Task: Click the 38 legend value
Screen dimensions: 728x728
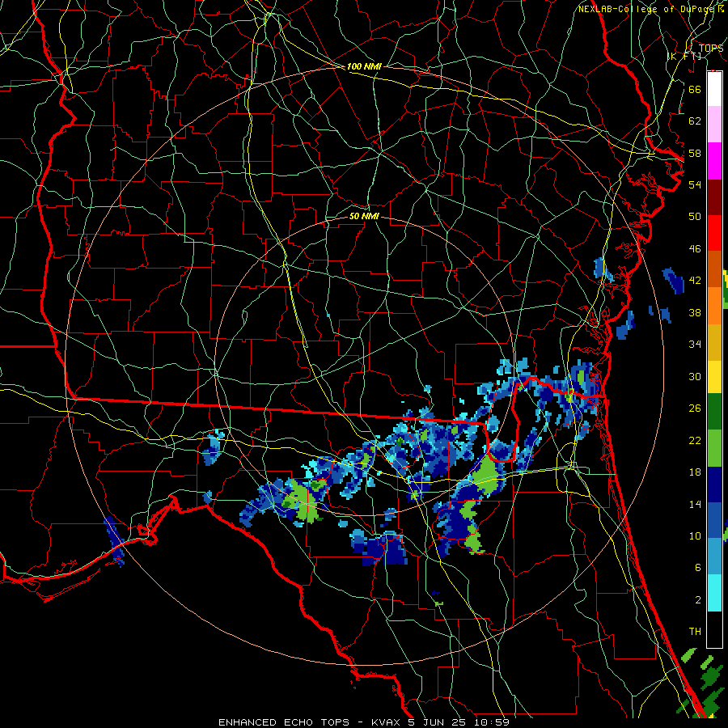Action: (695, 313)
